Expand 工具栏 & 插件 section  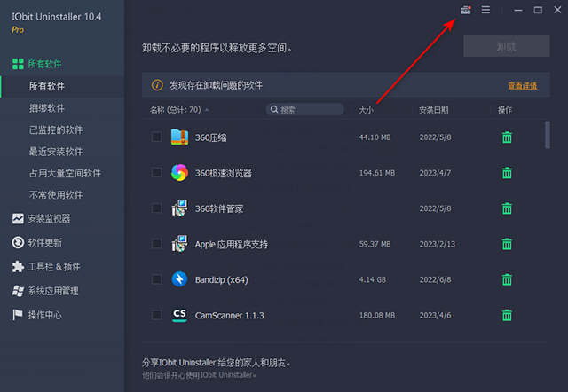pos(53,266)
